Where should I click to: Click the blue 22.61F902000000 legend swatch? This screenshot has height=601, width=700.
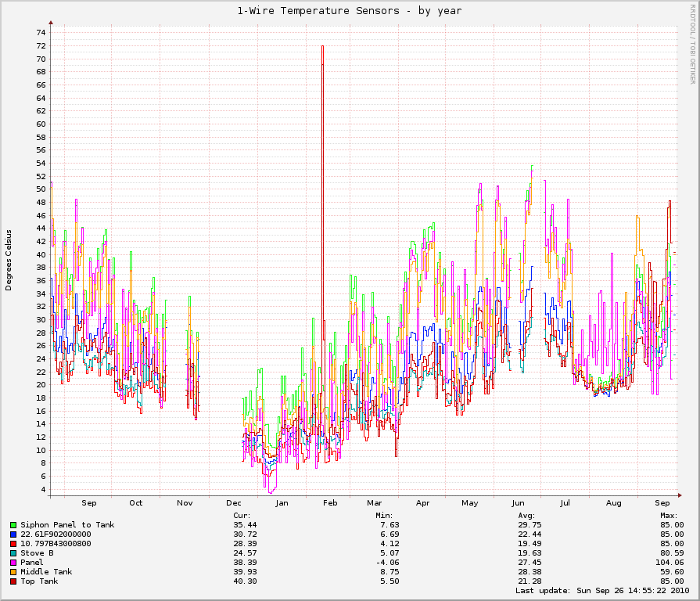13,534
